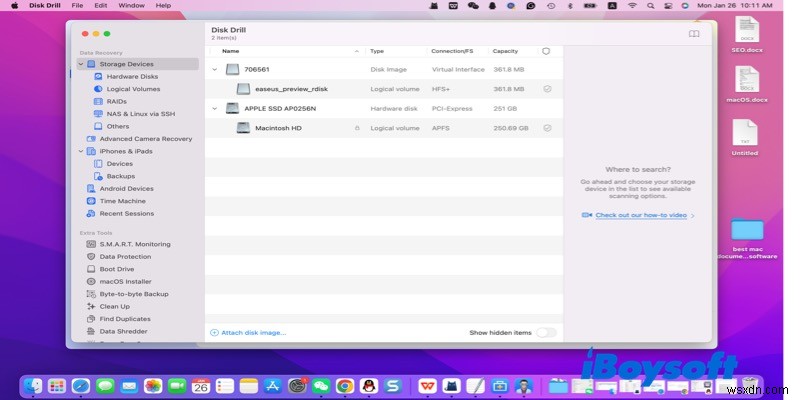
Task: Open the Edit menu
Action: (x=101, y=6)
